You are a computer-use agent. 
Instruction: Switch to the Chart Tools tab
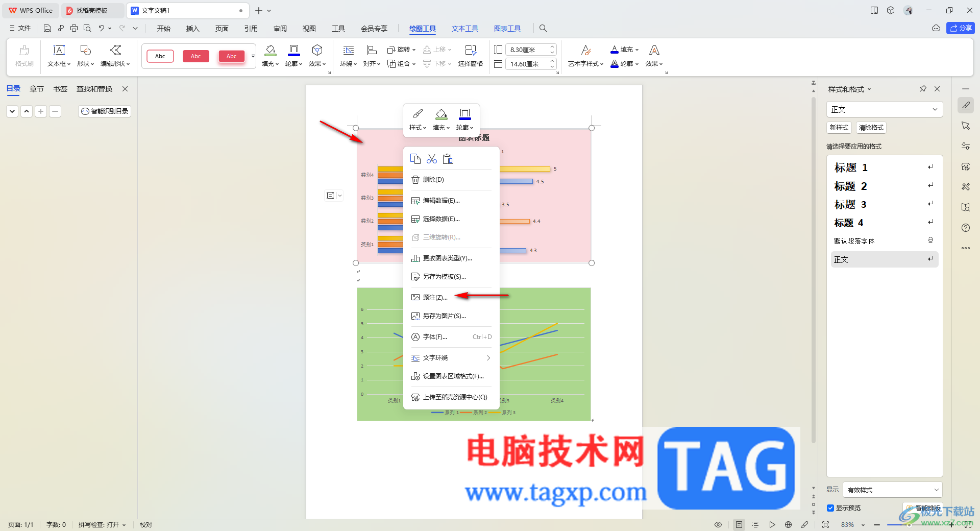click(507, 29)
